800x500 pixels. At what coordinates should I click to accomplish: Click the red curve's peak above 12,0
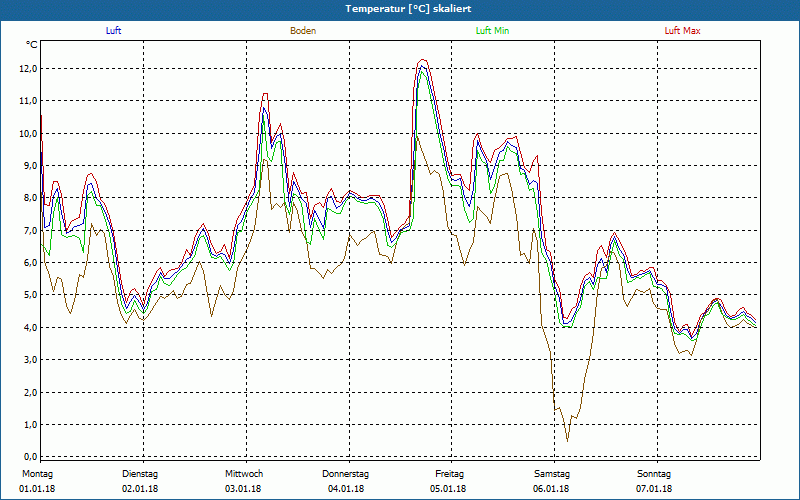(423, 60)
